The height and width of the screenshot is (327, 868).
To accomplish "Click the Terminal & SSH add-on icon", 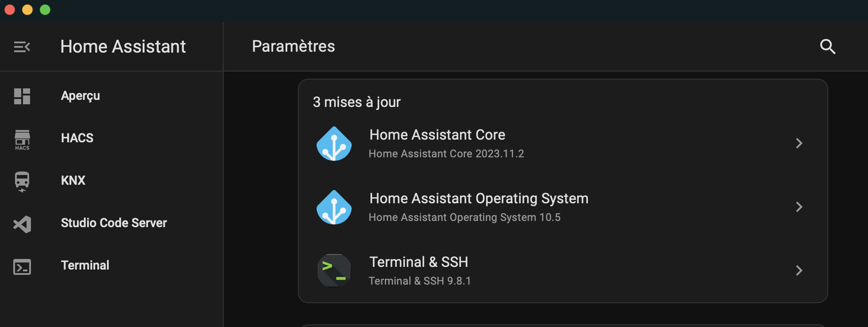I will click(334, 270).
